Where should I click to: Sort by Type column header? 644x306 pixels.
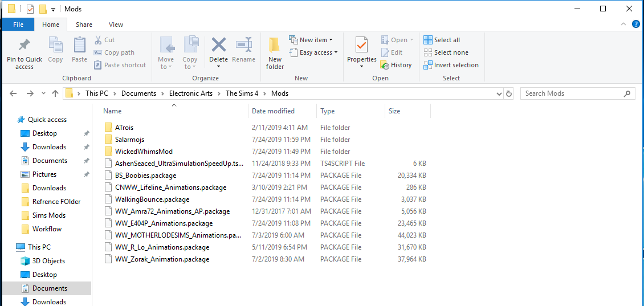[x=350, y=111]
